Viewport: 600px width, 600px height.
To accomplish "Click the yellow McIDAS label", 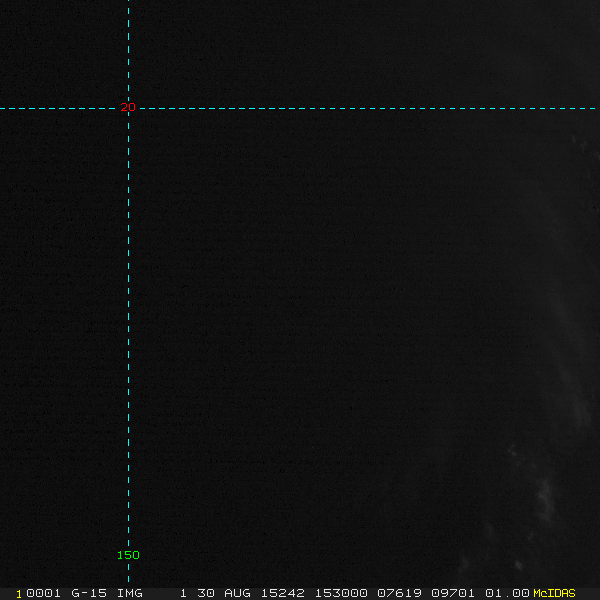I will tap(554, 593).
